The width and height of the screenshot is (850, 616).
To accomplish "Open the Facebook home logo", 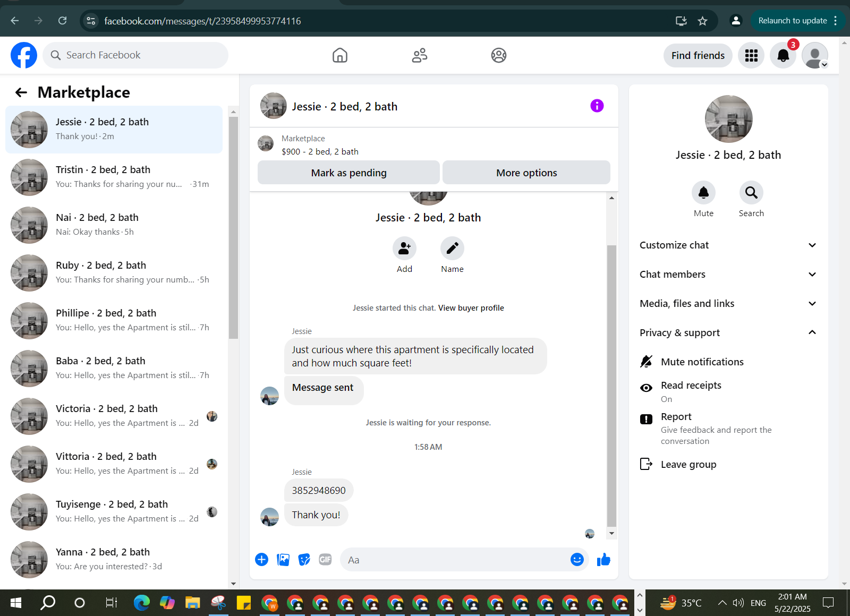I will point(24,55).
